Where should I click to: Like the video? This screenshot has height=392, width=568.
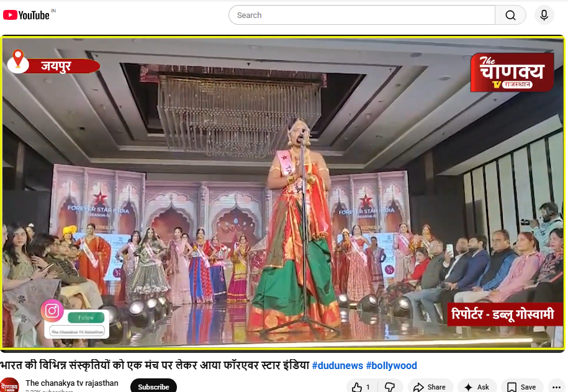357,386
